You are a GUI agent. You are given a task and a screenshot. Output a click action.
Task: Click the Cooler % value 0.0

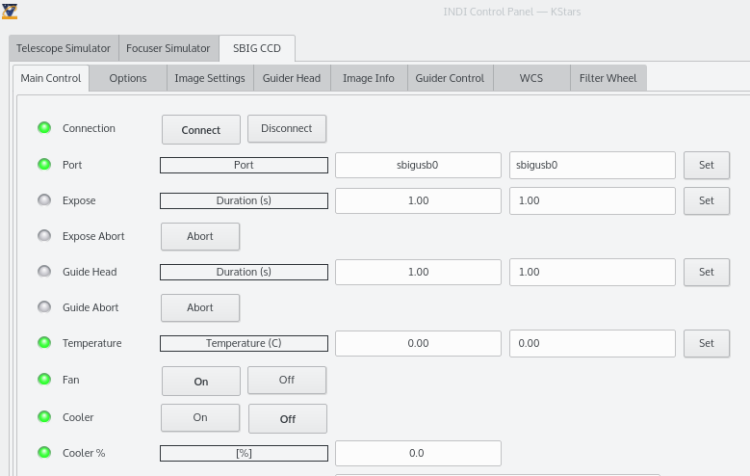click(418, 453)
